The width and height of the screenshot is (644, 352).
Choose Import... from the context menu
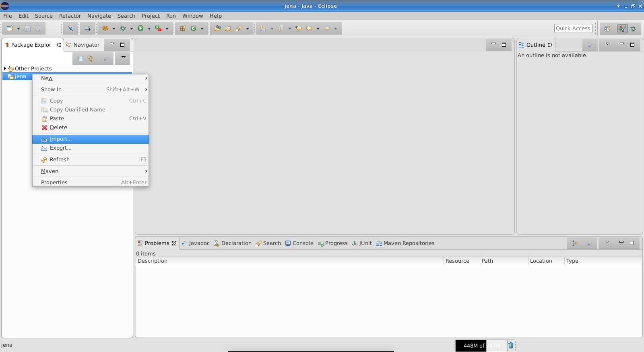pyautogui.click(x=61, y=139)
